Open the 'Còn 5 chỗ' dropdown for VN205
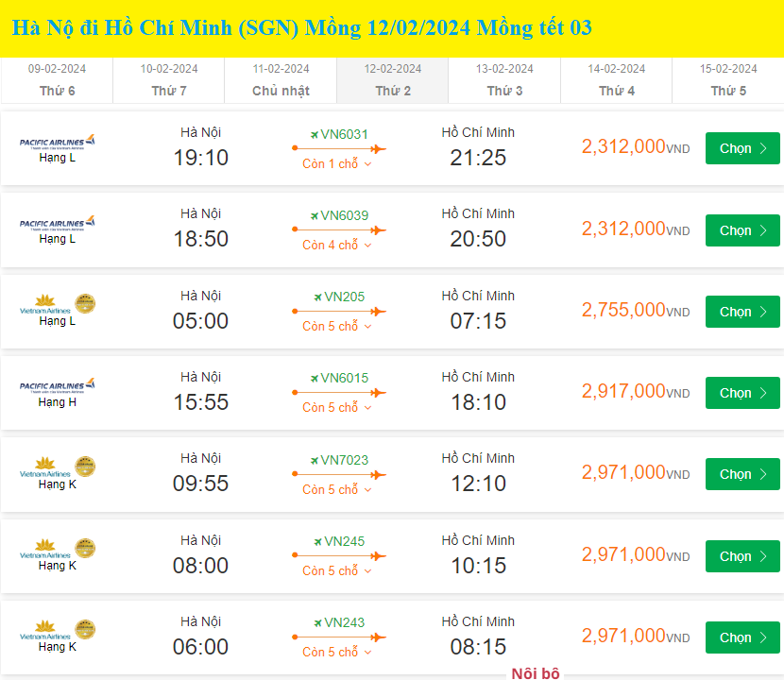 tap(337, 327)
